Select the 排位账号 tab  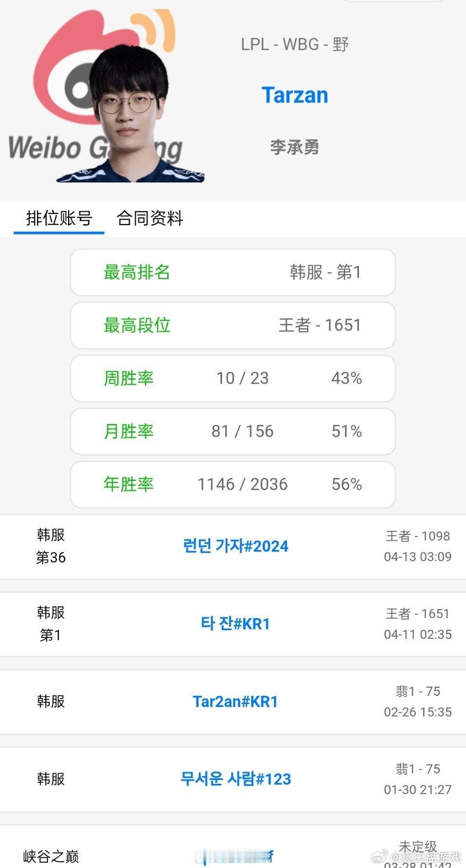[59, 219]
